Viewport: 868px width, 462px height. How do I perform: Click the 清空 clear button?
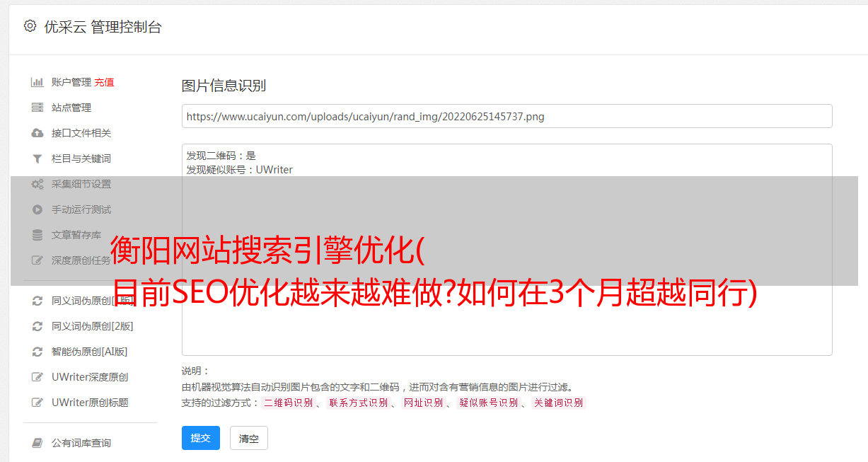pos(249,438)
